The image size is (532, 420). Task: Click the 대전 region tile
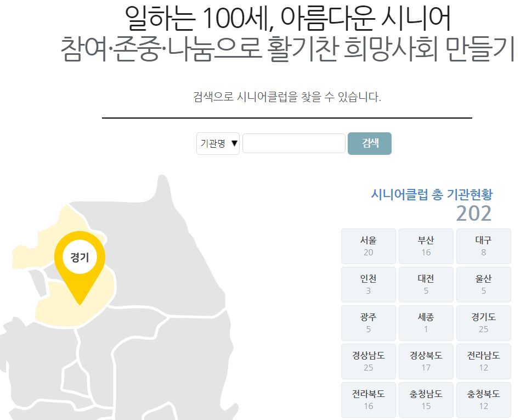click(426, 284)
